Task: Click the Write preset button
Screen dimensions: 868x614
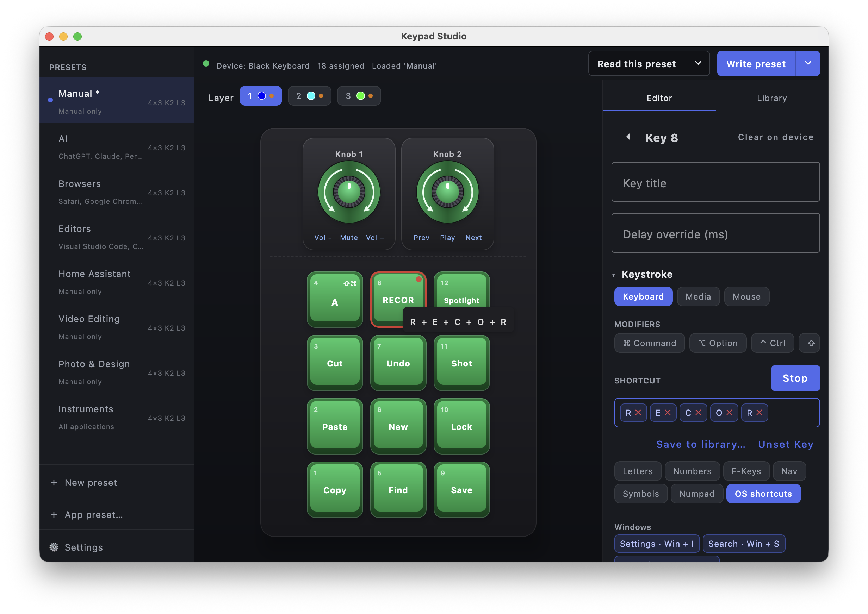Action: (756, 63)
